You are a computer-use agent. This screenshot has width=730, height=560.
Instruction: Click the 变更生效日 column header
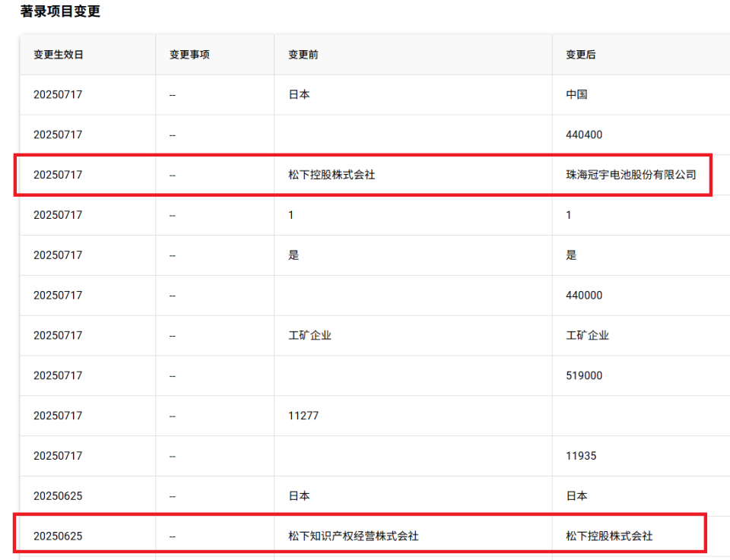click(x=59, y=55)
